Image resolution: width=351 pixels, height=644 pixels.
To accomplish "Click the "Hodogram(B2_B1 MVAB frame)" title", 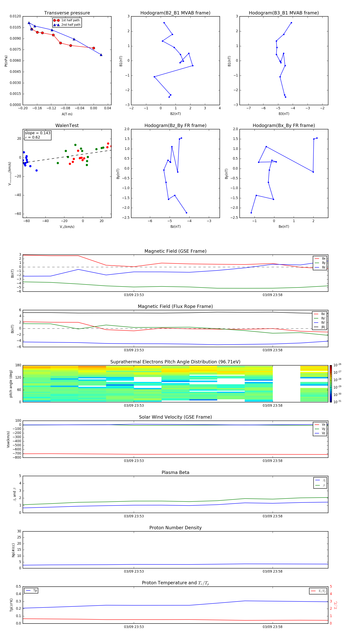I will [175, 13].
